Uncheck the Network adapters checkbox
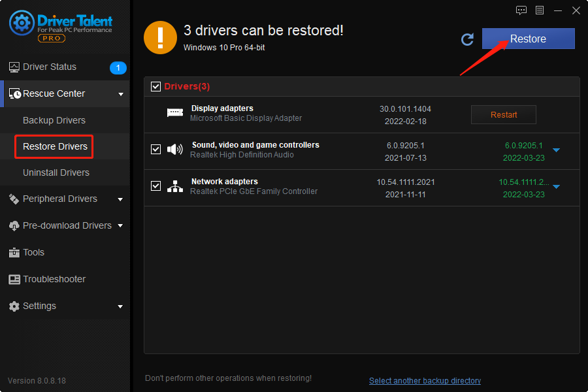Image resolution: width=588 pixels, height=392 pixels. (155, 186)
